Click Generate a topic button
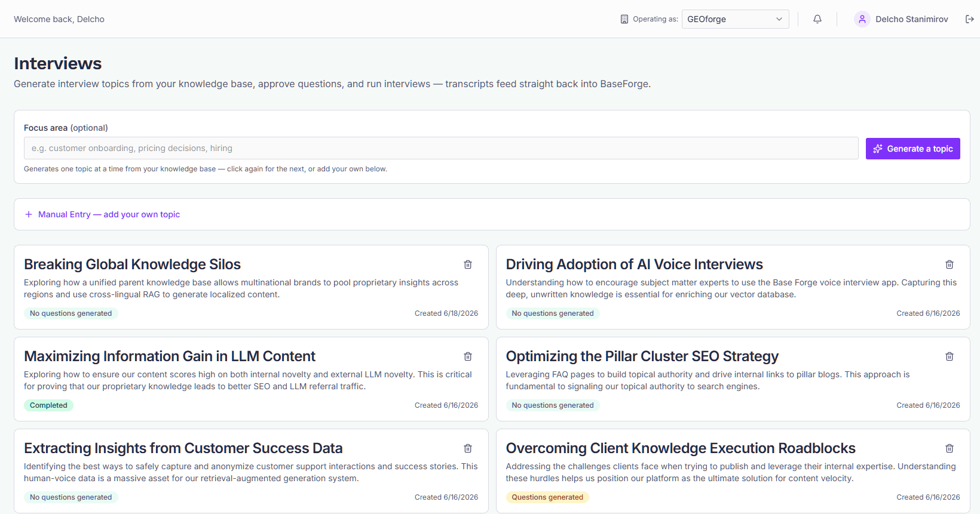This screenshot has width=980, height=514. [x=913, y=149]
